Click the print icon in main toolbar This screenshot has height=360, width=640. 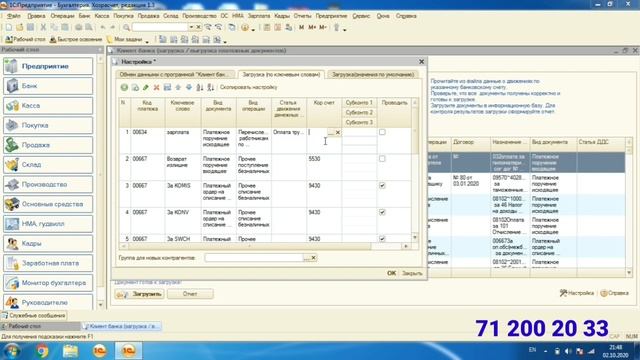pos(78,27)
